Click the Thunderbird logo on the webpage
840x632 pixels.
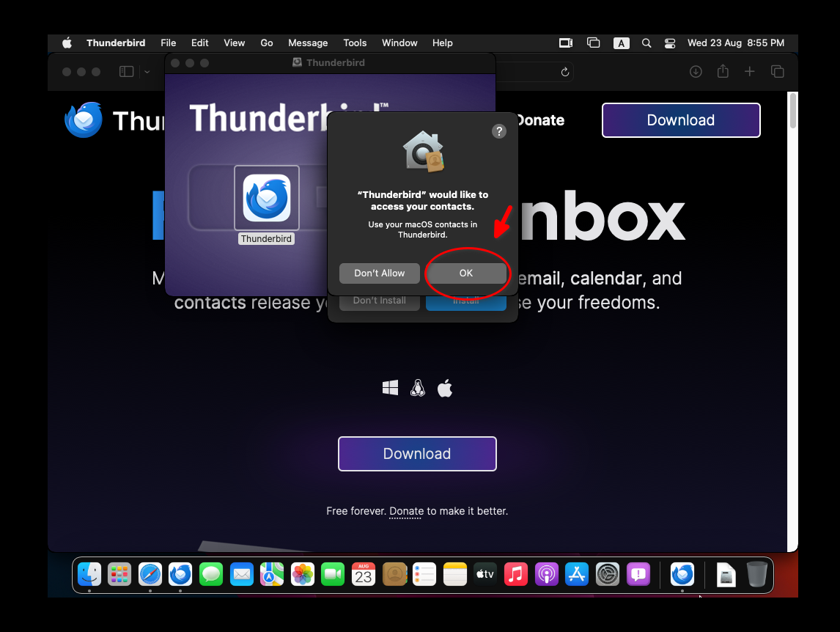83,120
